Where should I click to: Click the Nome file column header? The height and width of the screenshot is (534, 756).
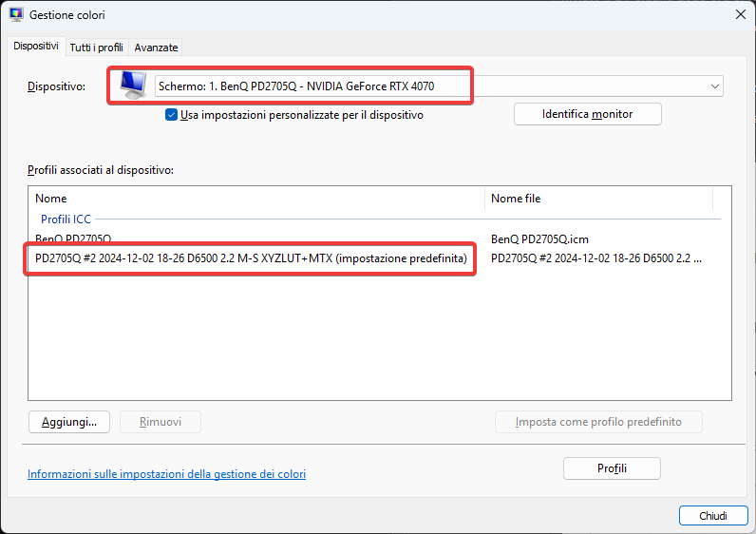[598, 199]
